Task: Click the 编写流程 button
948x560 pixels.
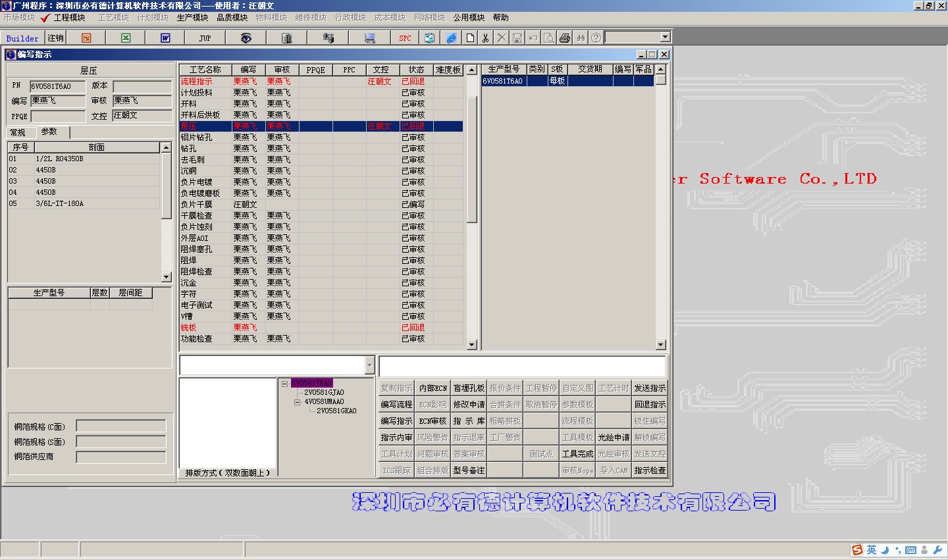Action: point(396,405)
